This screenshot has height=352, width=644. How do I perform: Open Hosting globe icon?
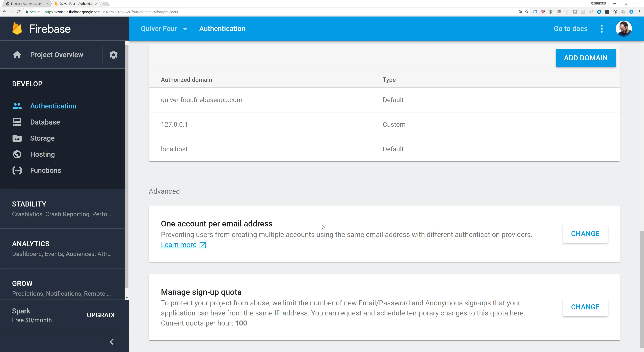point(17,154)
